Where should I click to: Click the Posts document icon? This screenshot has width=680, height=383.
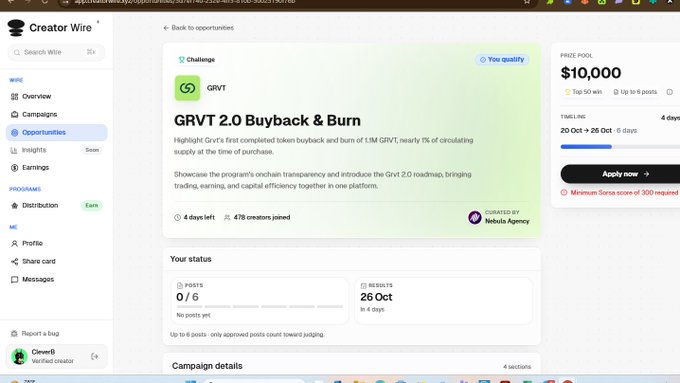click(x=180, y=285)
